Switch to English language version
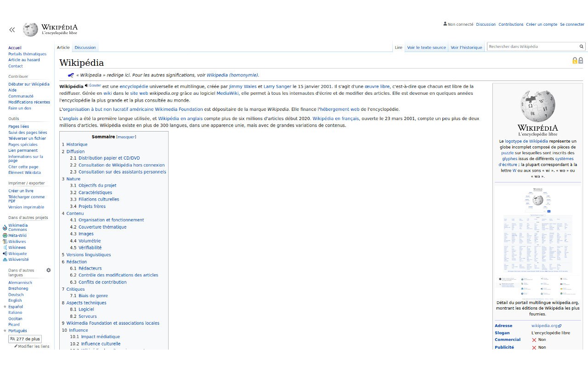 pos(15,301)
